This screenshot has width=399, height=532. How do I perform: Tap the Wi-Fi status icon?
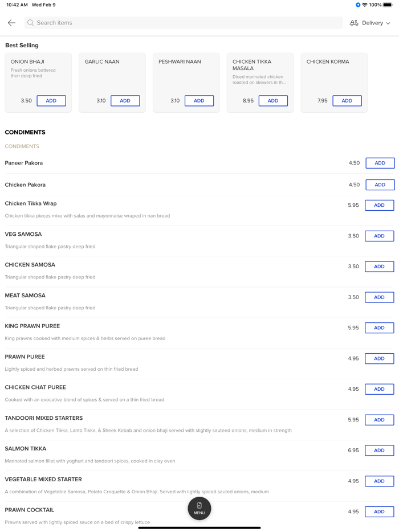(365, 5)
